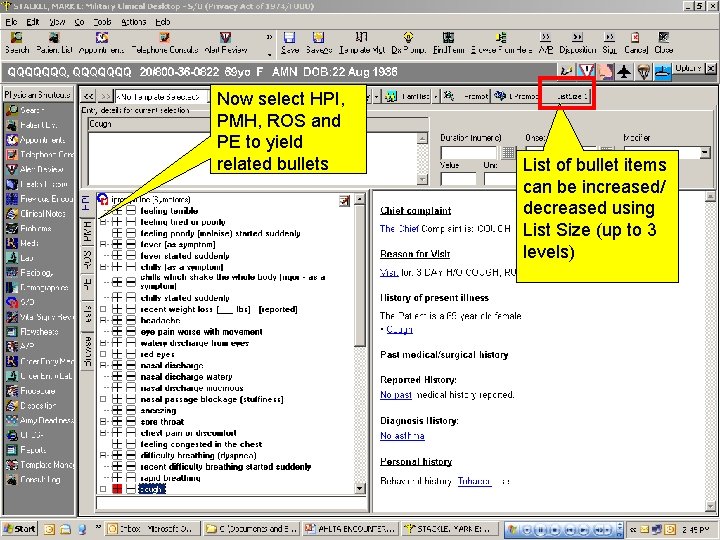Open the Actions menu
The height and width of the screenshot is (540, 720).
point(134,22)
